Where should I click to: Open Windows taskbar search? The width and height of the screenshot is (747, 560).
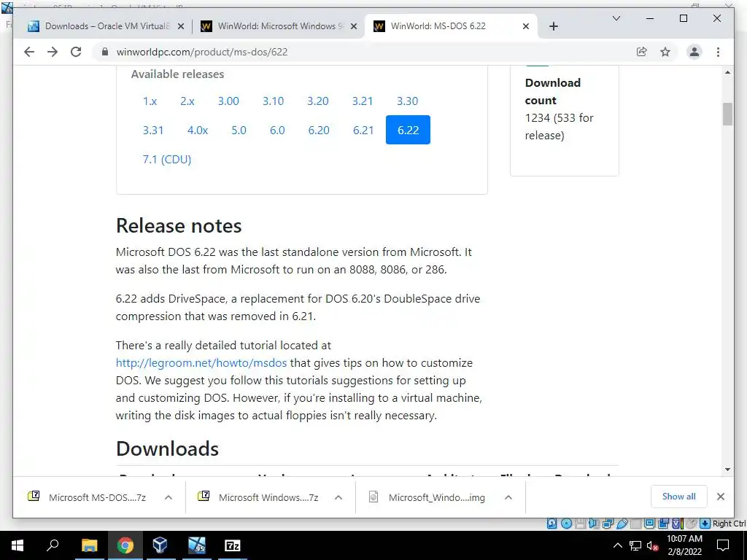pyautogui.click(x=53, y=545)
